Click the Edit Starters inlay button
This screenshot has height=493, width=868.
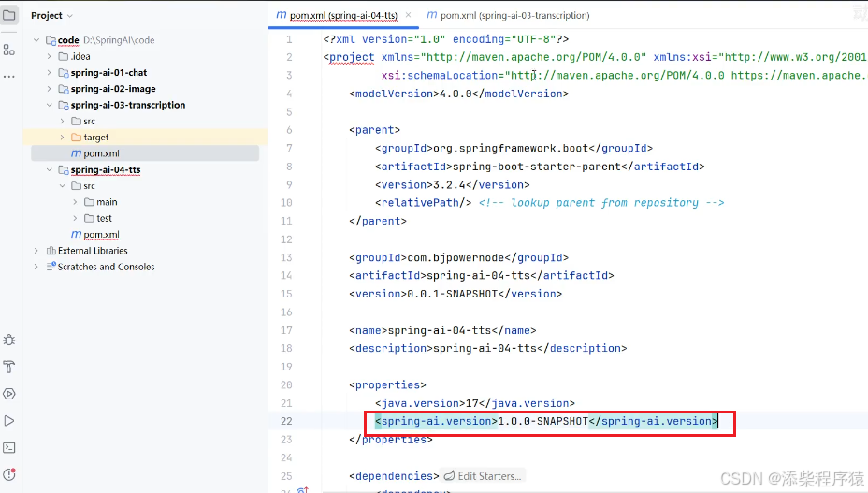coord(483,476)
